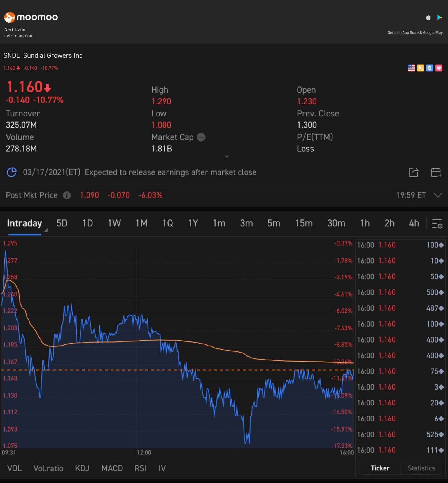
Task: Open the Apple App Store icon
Action: point(428,18)
